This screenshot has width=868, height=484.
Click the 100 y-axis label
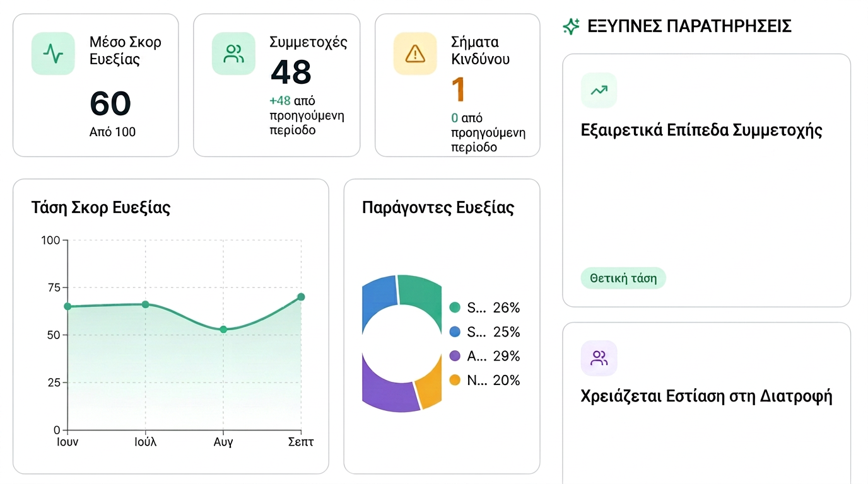pyautogui.click(x=50, y=240)
